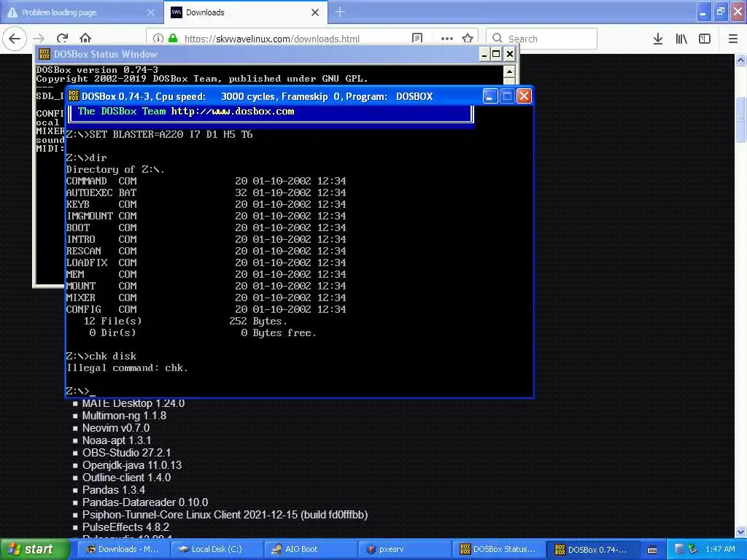Switch to pxesrv taskbar button
The image size is (747, 560).
tap(404, 549)
